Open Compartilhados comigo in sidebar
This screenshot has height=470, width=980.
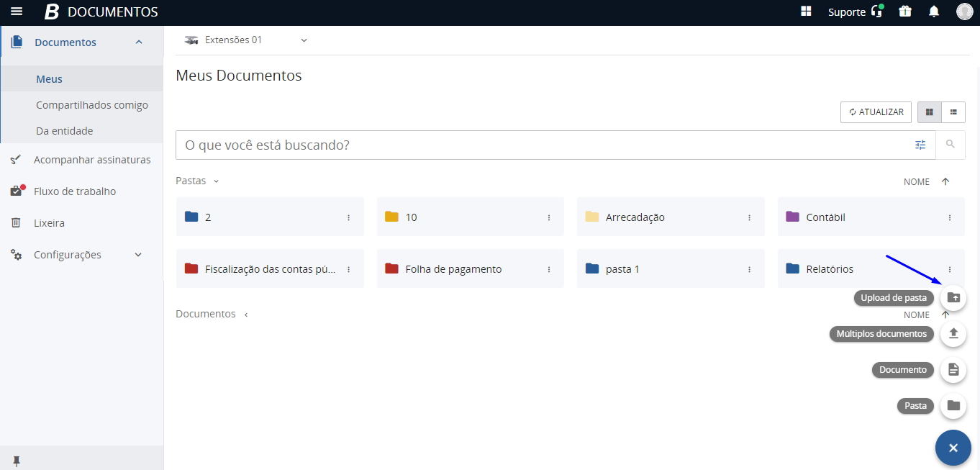click(92, 105)
